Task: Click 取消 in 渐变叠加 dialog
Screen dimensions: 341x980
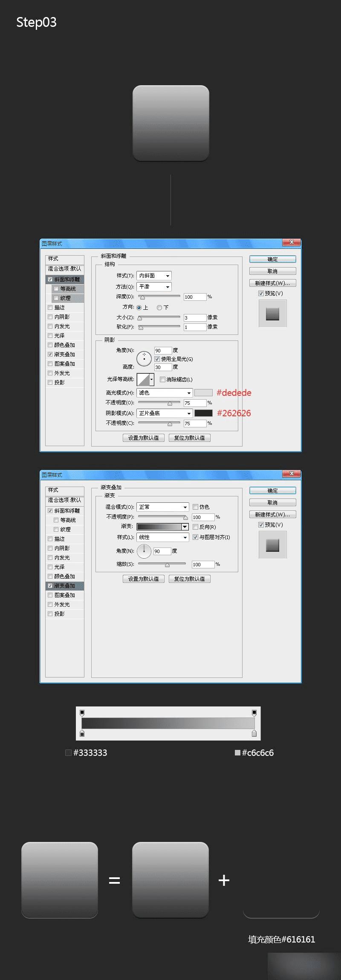Action: tap(272, 502)
